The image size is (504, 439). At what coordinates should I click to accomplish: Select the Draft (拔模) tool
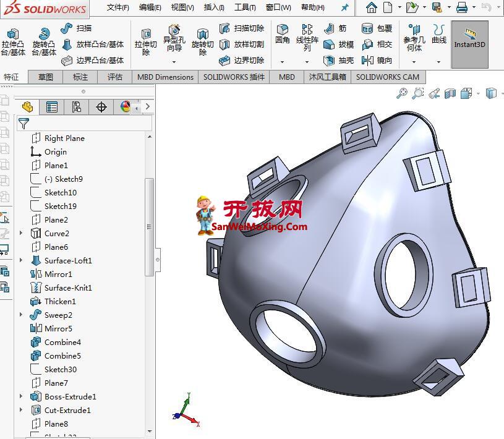click(338, 45)
